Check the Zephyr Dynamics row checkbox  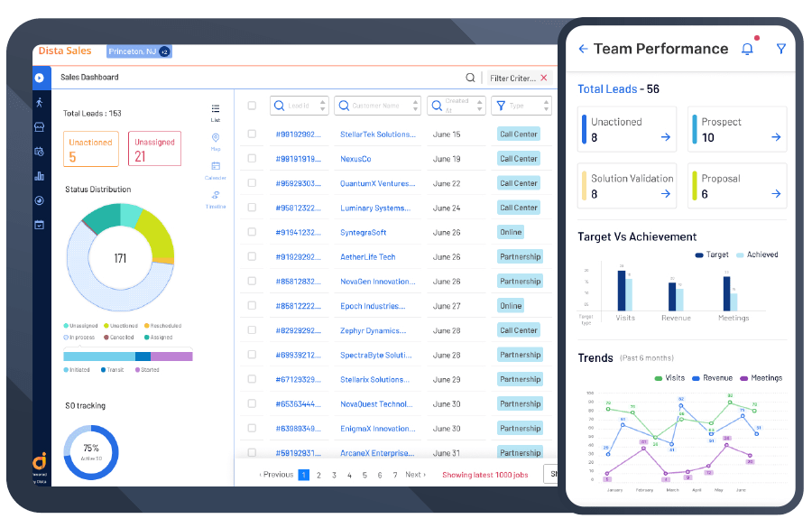point(252,330)
